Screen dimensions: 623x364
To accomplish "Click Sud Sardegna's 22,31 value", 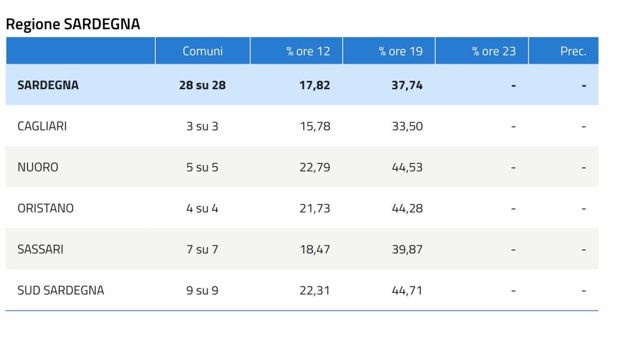I will tap(315, 290).
